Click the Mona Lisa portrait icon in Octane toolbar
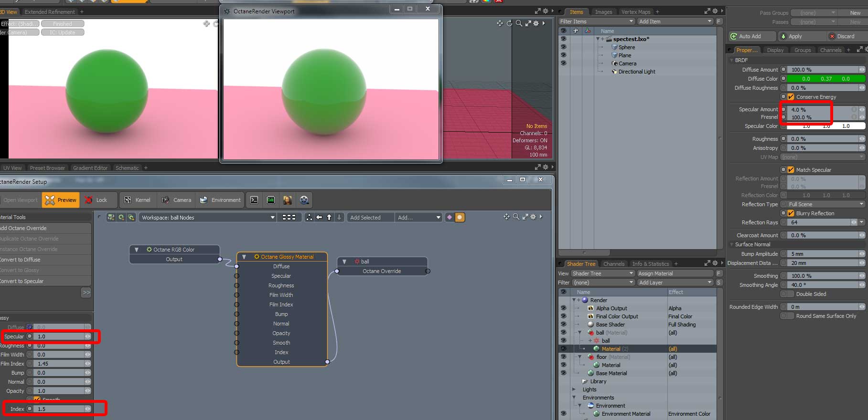 pos(287,200)
